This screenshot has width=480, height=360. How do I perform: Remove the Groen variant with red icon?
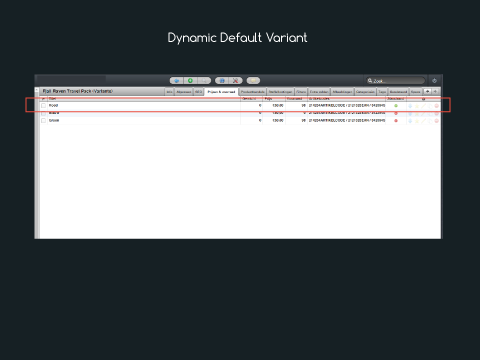tap(437, 121)
